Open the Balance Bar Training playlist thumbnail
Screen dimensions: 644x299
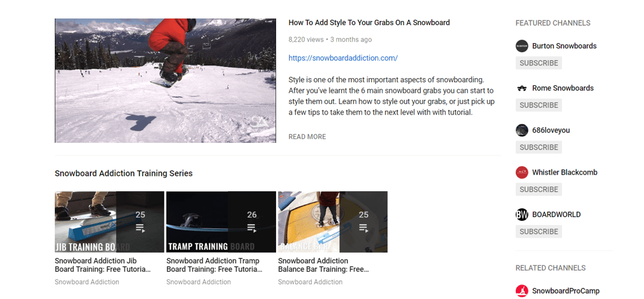click(332, 222)
